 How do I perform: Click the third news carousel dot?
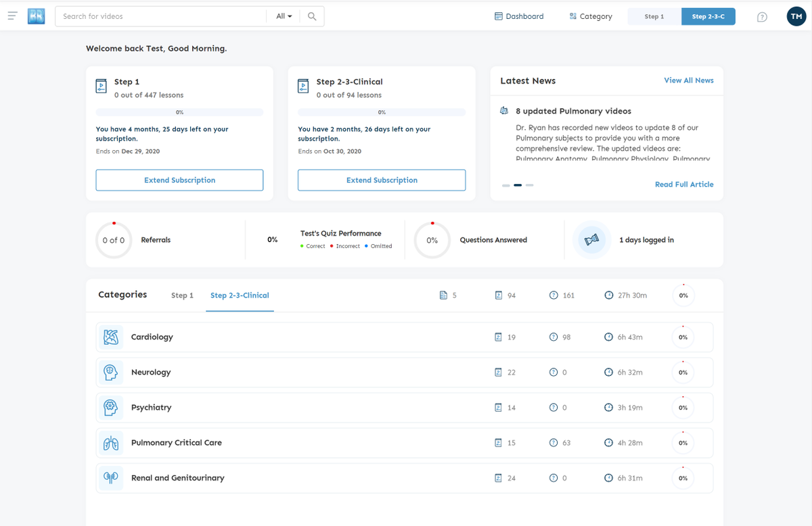(530, 185)
